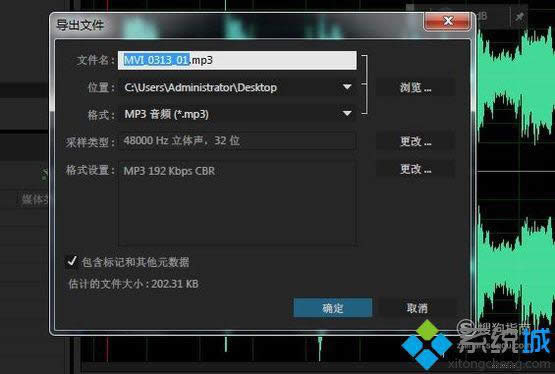Select the 媒体 tab behind the dialog

click(34, 200)
